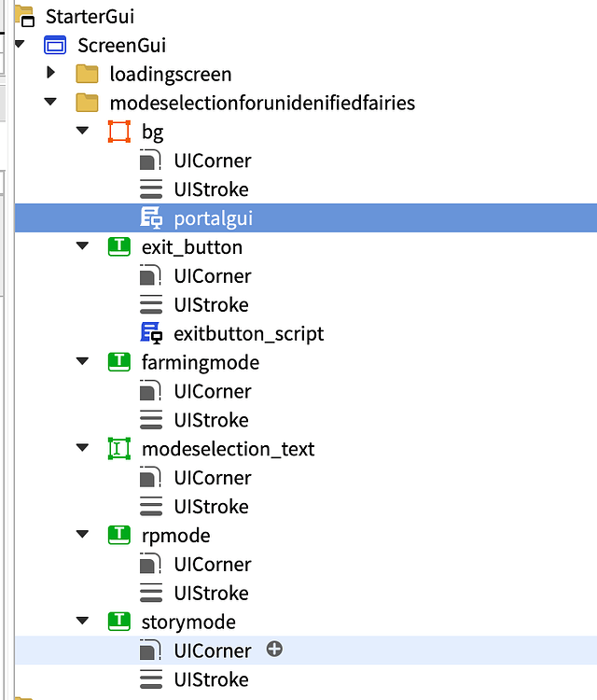597x700 pixels.
Task: Select the UICorner label under farmingmode
Action: point(213,391)
